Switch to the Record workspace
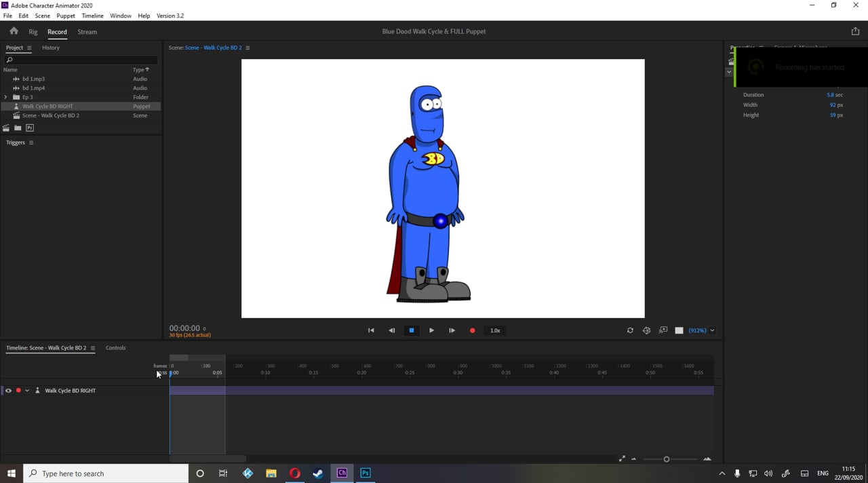This screenshot has height=483, width=868. (x=57, y=32)
